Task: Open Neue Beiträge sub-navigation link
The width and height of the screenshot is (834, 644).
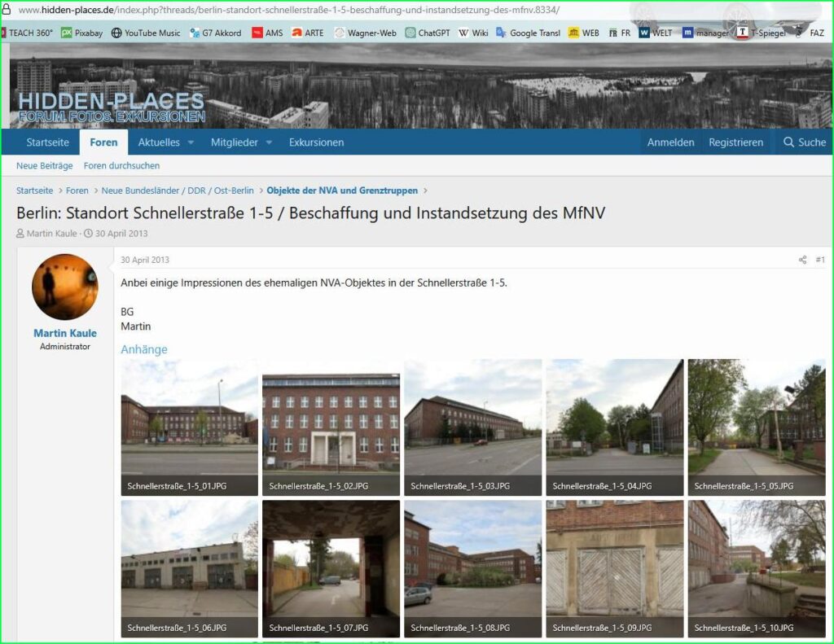Action: (44, 165)
